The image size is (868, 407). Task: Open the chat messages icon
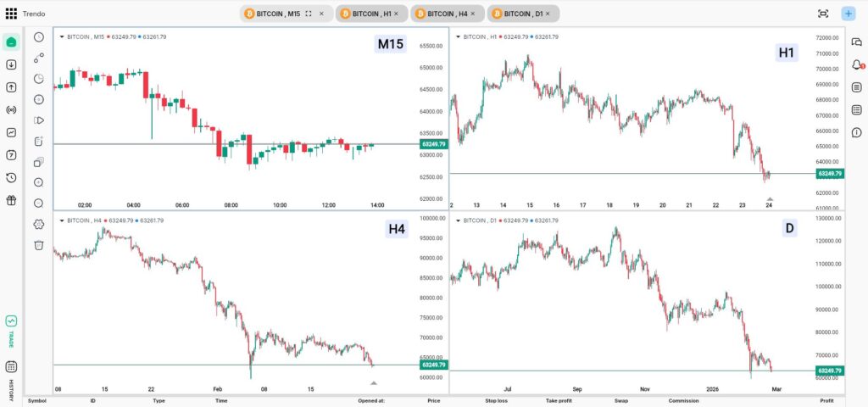(856, 42)
